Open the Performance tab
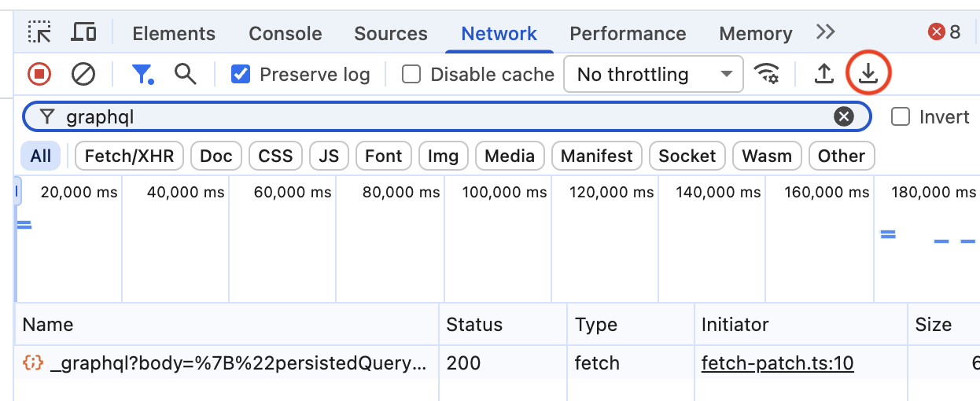Image resolution: width=980 pixels, height=401 pixels. [x=628, y=34]
